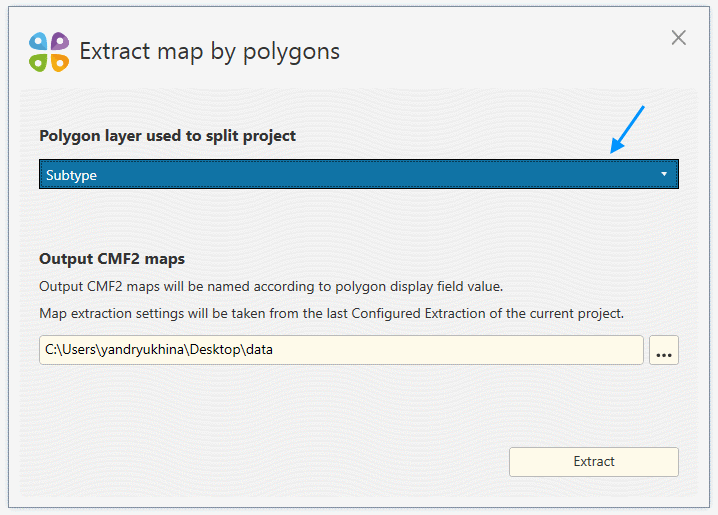Click the Polygon layer used to split project label

click(167, 135)
